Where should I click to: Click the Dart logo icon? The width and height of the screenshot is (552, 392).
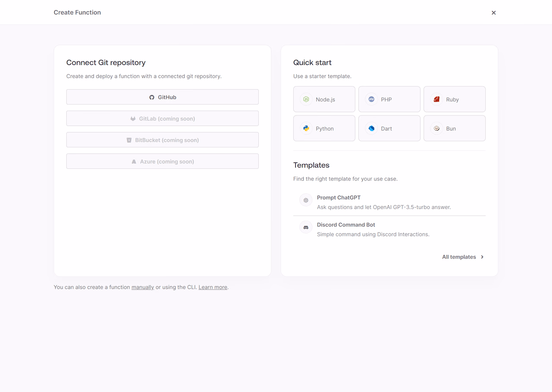point(371,128)
